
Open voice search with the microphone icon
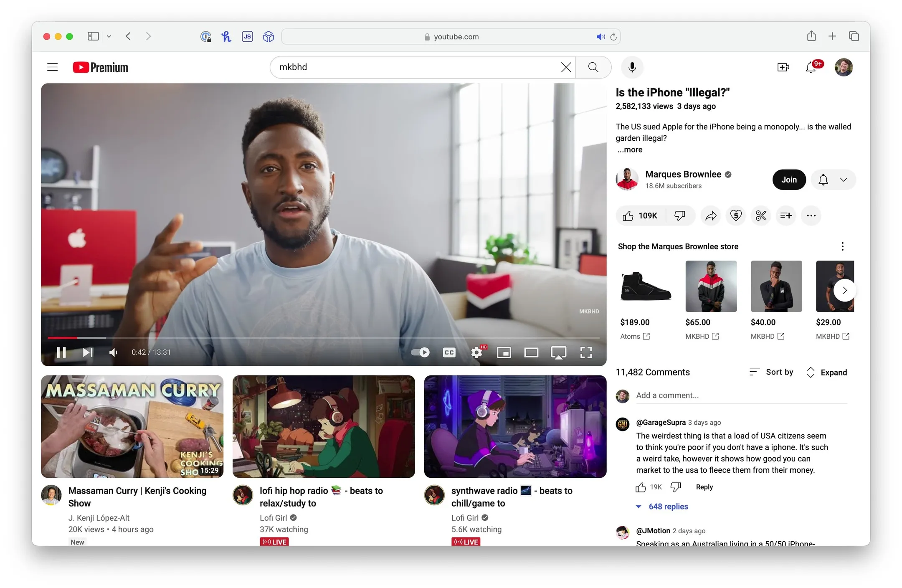tap(632, 67)
